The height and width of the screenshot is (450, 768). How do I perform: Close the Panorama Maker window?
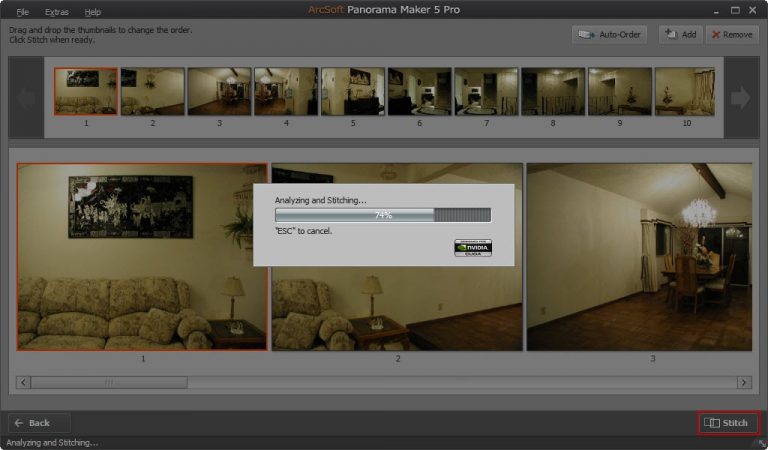point(753,10)
